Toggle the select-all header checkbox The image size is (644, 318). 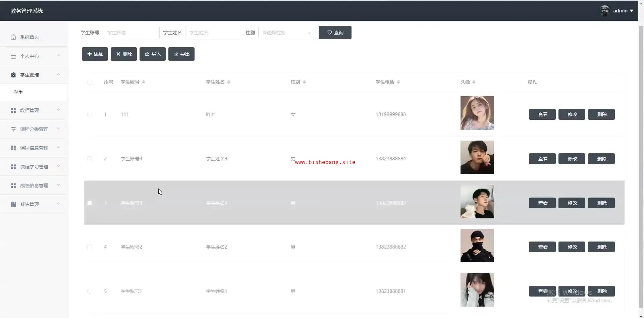(x=90, y=82)
